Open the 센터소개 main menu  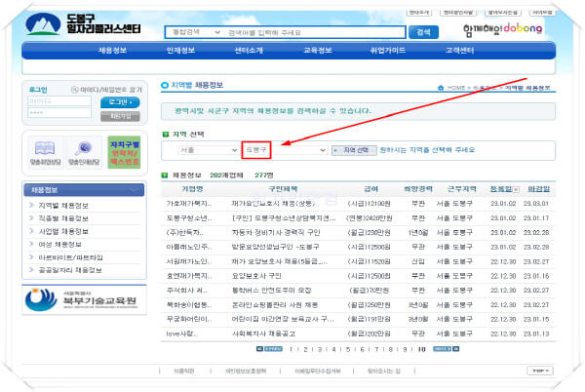click(x=249, y=51)
